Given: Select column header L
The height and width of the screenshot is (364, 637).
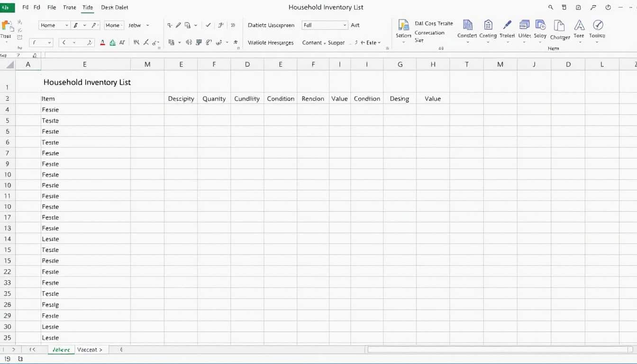Looking at the screenshot, I should tap(602, 64).
